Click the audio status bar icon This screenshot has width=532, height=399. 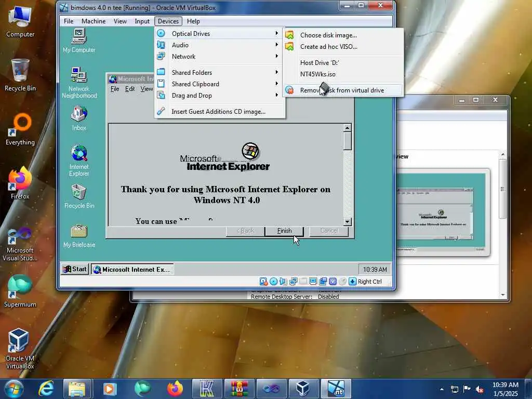point(283,281)
